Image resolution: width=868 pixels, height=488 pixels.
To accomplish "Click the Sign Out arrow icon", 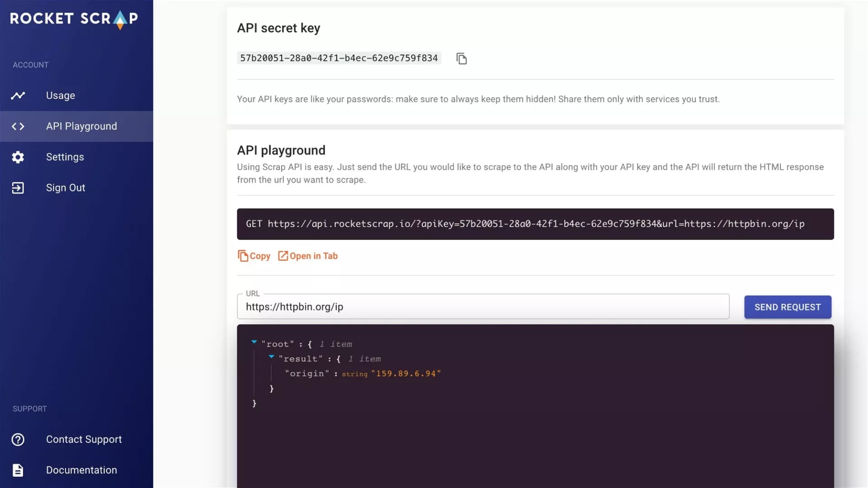I will point(18,188).
